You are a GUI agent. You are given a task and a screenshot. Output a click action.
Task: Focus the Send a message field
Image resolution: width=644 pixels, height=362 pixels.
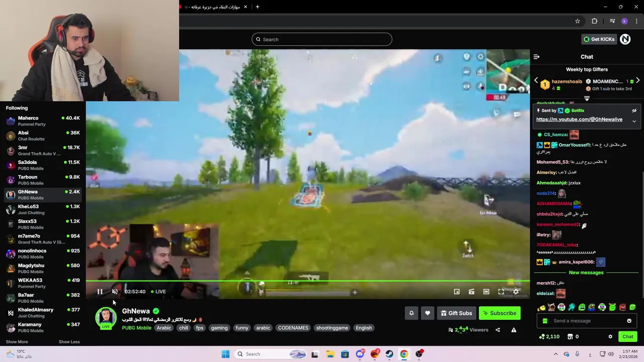[x=587, y=321]
